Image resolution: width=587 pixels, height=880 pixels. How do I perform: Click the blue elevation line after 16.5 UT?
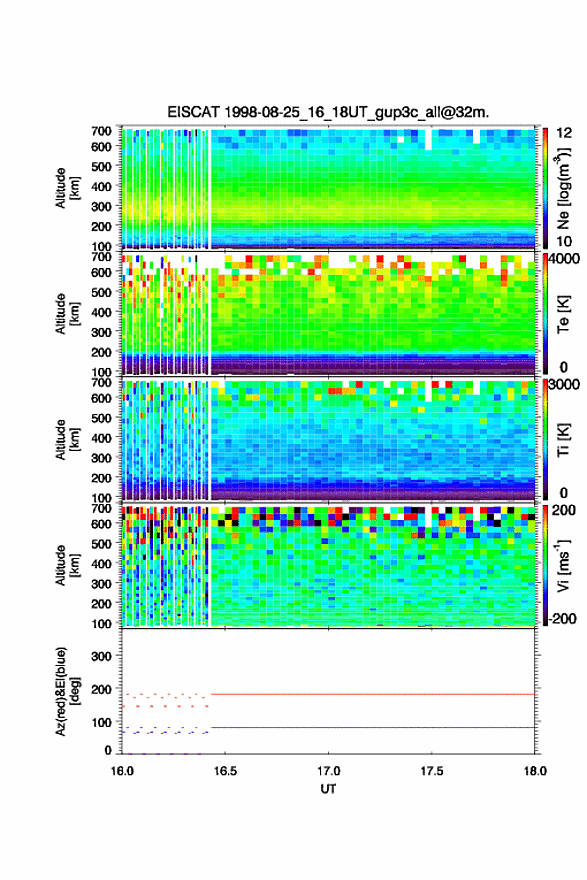(373, 727)
